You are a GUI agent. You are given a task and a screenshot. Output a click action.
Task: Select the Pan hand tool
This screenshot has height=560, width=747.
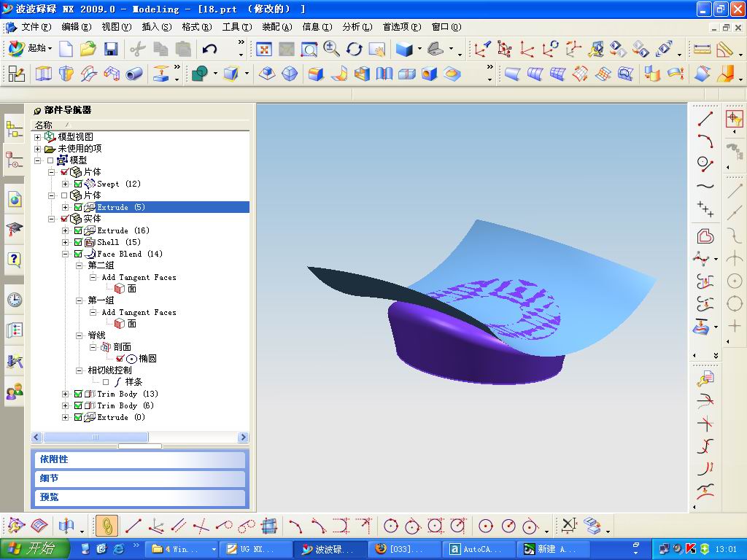point(376,49)
